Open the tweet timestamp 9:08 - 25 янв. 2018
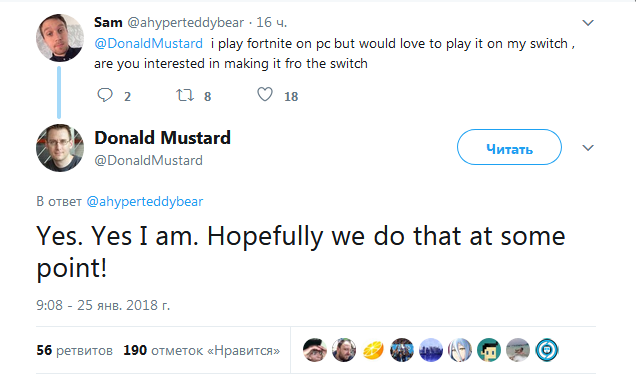The image size is (636, 378). (103, 305)
